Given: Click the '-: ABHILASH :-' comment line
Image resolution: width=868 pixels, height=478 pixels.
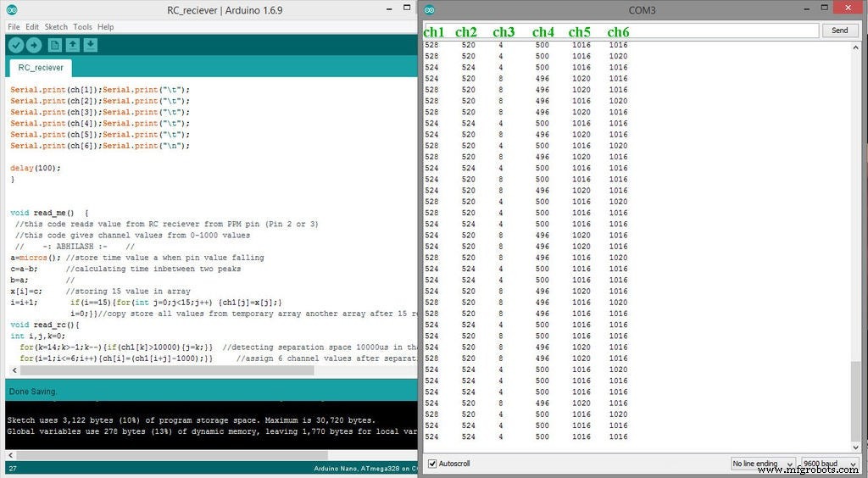Looking at the screenshot, I should (75, 247).
